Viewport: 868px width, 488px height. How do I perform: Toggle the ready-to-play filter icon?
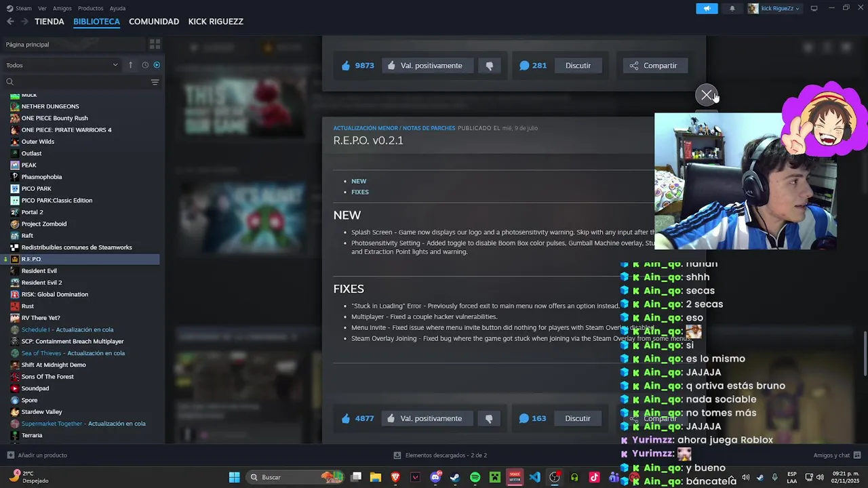pyautogui.click(x=157, y=65)
